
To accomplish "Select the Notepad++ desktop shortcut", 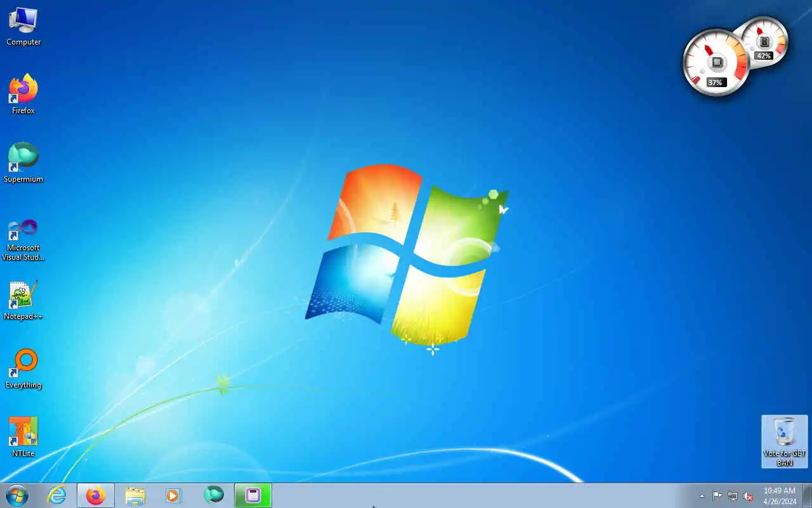I will click(x=23, y=300).
